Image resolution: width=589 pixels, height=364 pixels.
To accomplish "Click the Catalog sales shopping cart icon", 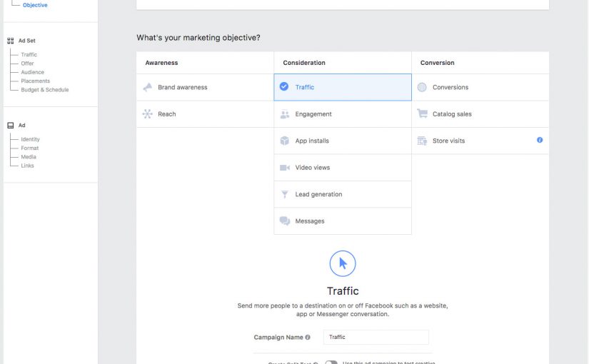I will pyautogui.click(x=422, y=113).
